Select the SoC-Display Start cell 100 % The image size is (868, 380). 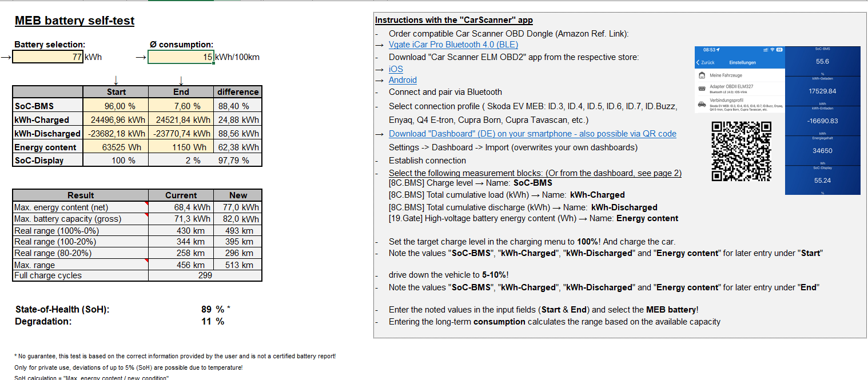(116, 161)
